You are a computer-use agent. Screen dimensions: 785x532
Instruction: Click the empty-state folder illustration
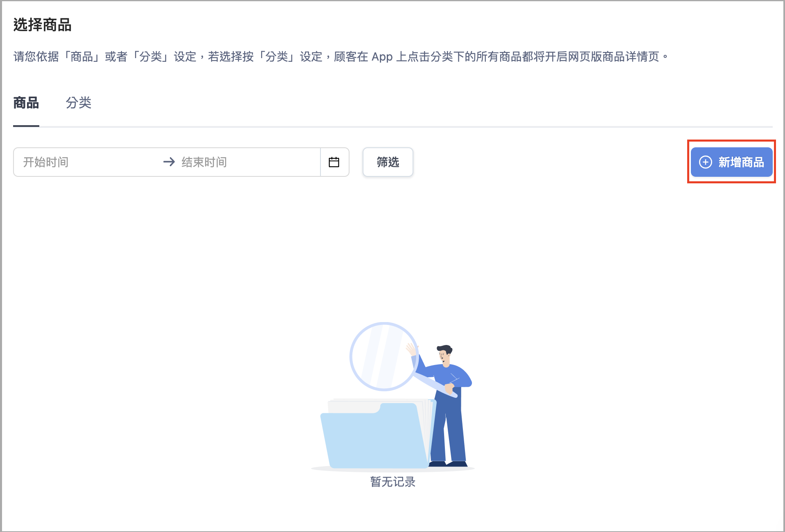click(392, 396)
